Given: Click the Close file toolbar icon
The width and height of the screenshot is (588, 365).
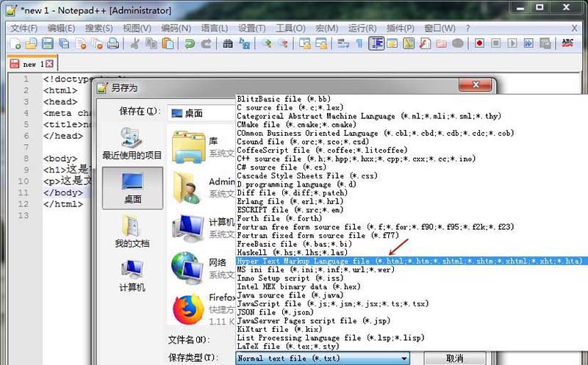Looking at the screenshot, I should click(x=81, y=43).
